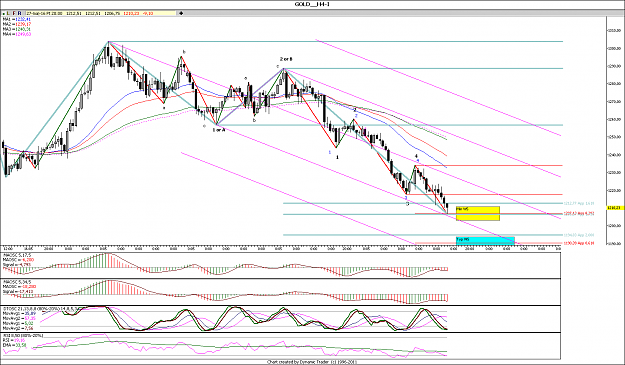The height and width of the screenshot is (365, 625).
Task: Click the F button in chart header
Action: 14,13
